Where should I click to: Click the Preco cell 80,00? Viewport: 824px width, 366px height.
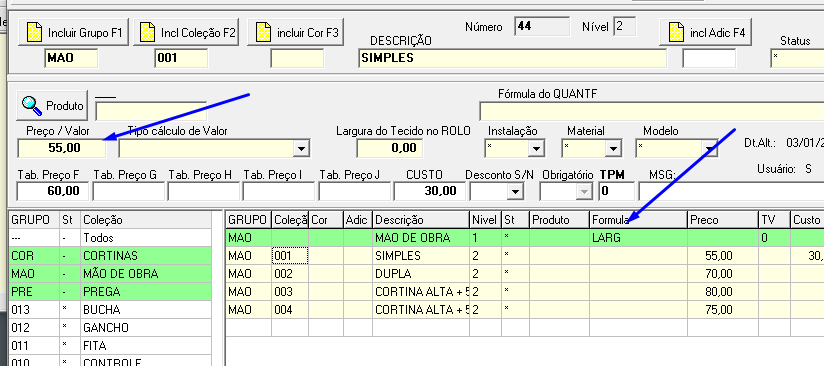(x=723, y=292)
